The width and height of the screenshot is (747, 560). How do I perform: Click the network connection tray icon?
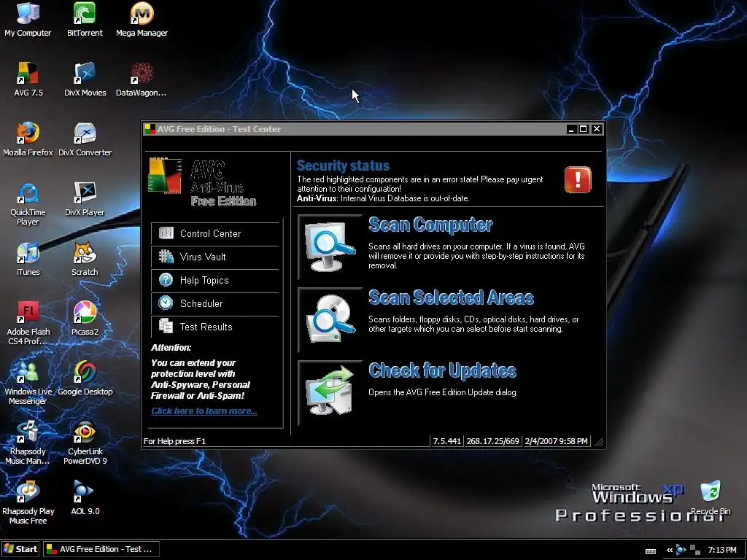coord(695,550)
